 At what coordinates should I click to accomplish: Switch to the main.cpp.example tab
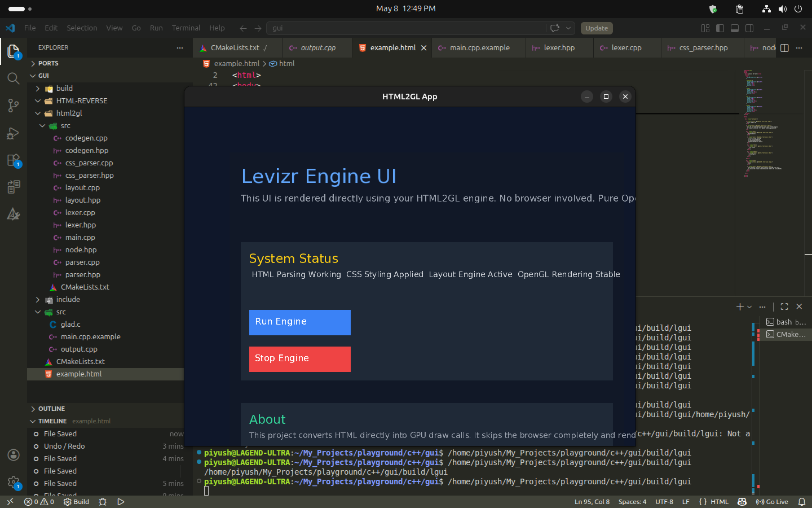(479, 48)
